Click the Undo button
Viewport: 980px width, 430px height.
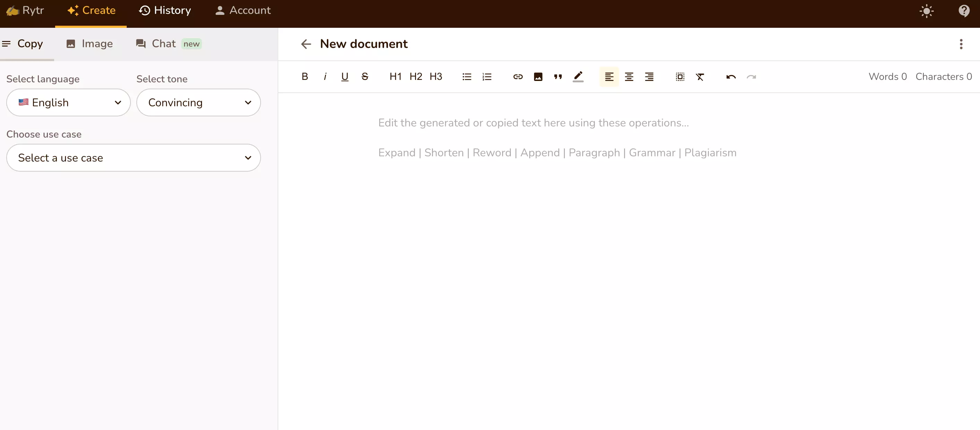730,76
